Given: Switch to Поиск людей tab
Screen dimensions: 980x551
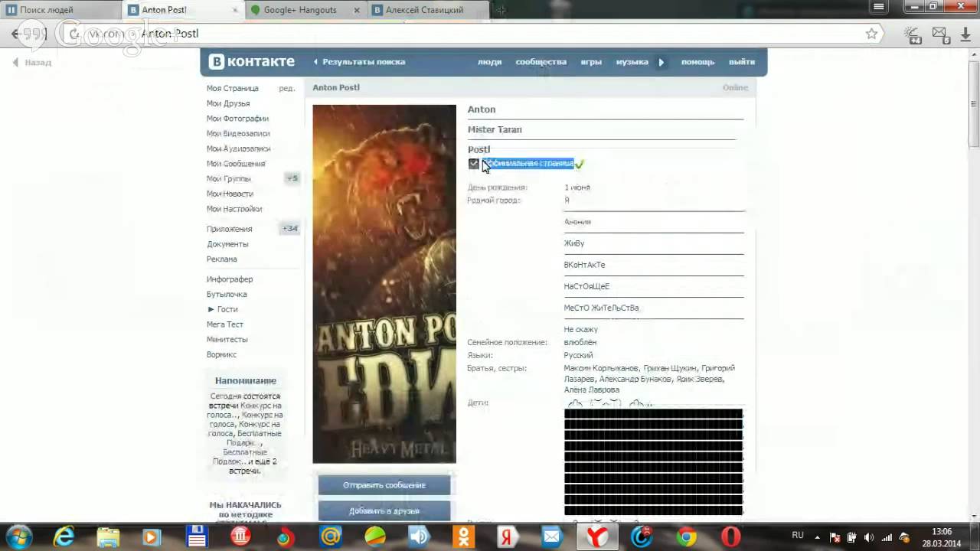Looking at the screenshot, I should pos(59,10).
